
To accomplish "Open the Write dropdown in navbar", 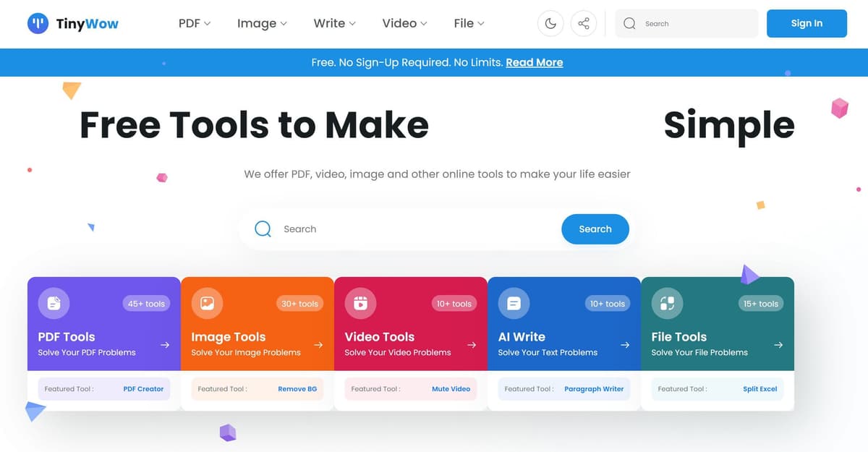I will point(334,23).
